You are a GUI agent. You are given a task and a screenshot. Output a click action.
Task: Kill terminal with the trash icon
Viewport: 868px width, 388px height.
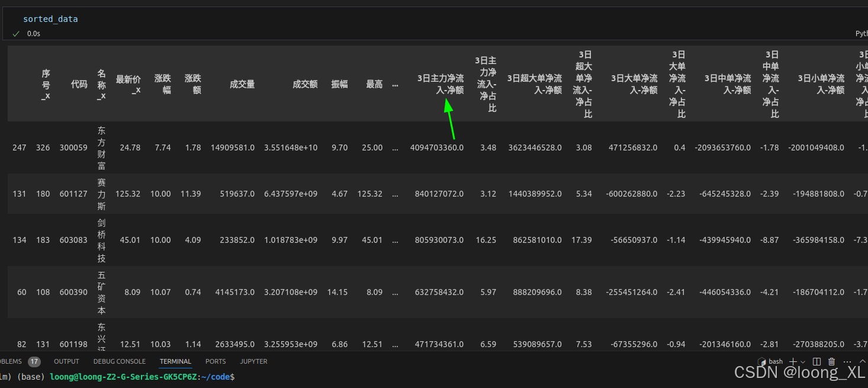[x=831, y=361]
